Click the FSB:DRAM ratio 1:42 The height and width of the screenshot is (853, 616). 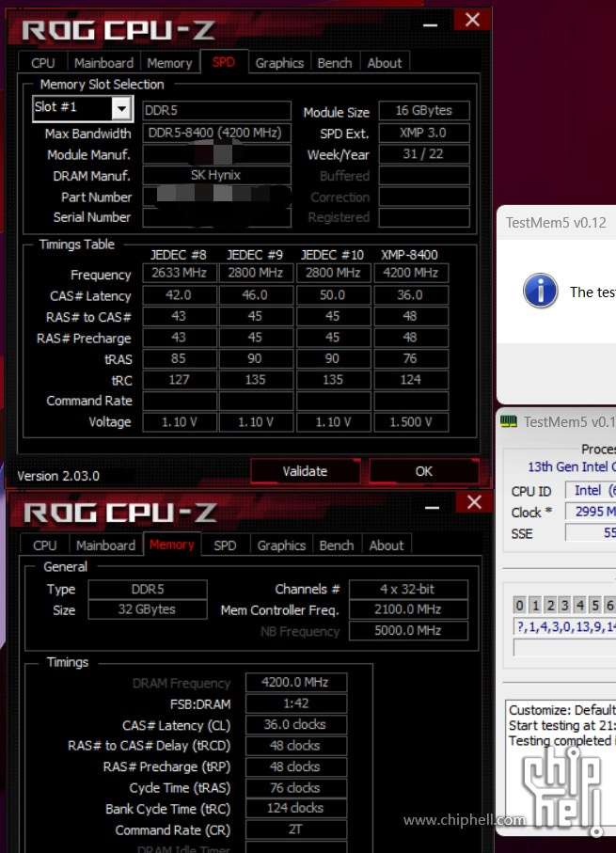296,703
